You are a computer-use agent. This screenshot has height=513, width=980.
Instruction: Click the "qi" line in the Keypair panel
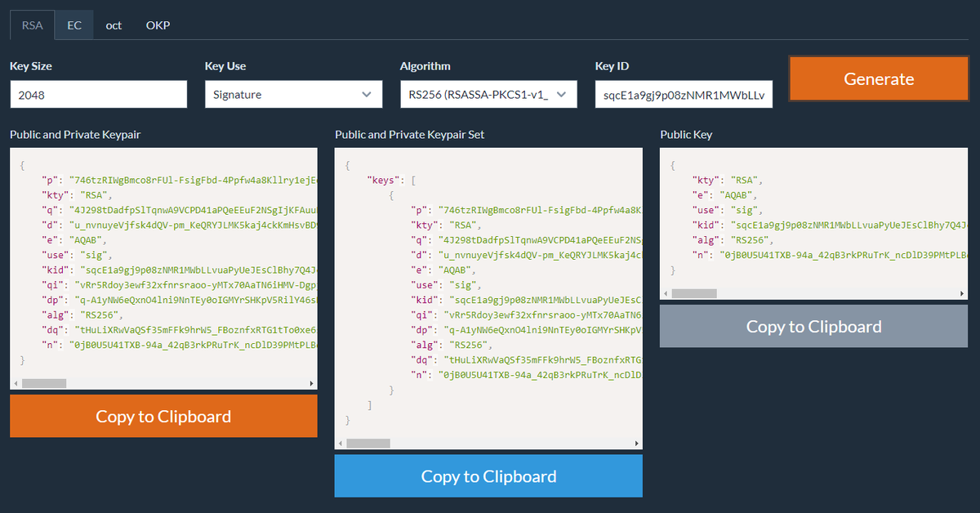(x=179, y=284)
